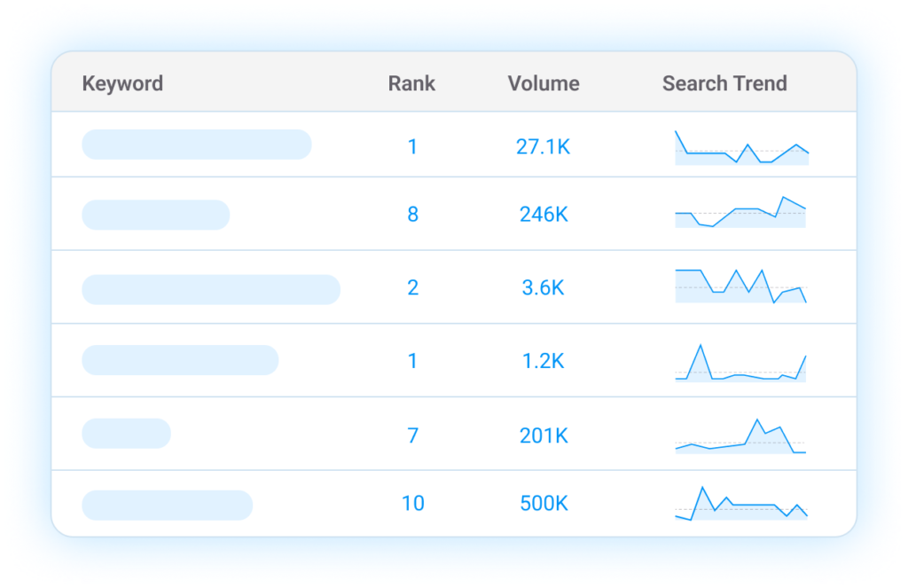Select the 246K volume value

click(544, 215)
